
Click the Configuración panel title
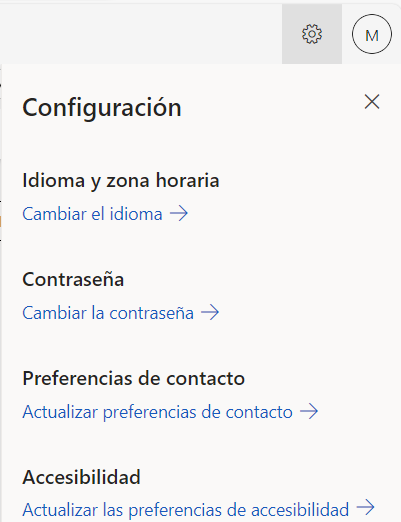102,108
